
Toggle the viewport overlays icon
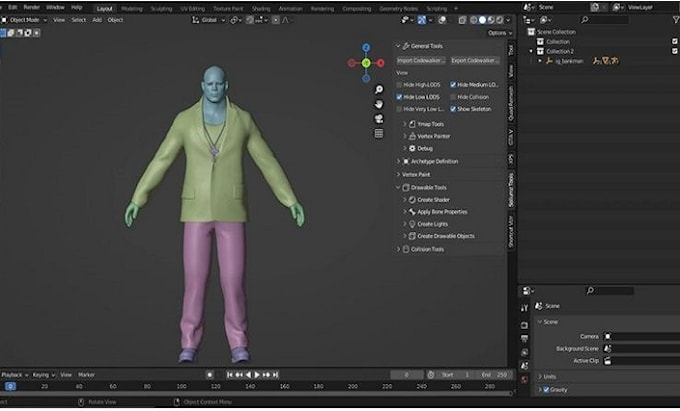coord(442,20)
